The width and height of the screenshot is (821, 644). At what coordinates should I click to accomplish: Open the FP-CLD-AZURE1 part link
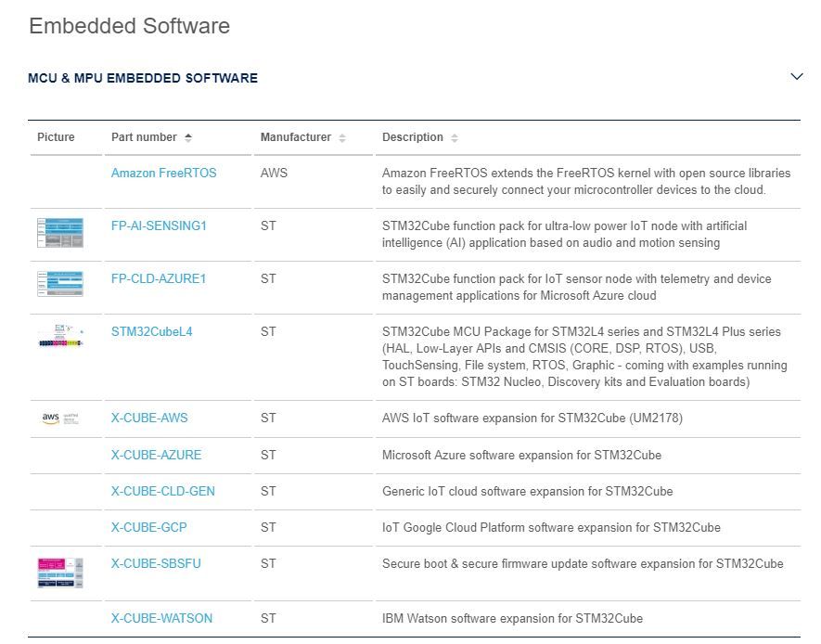tap(158, 278)
